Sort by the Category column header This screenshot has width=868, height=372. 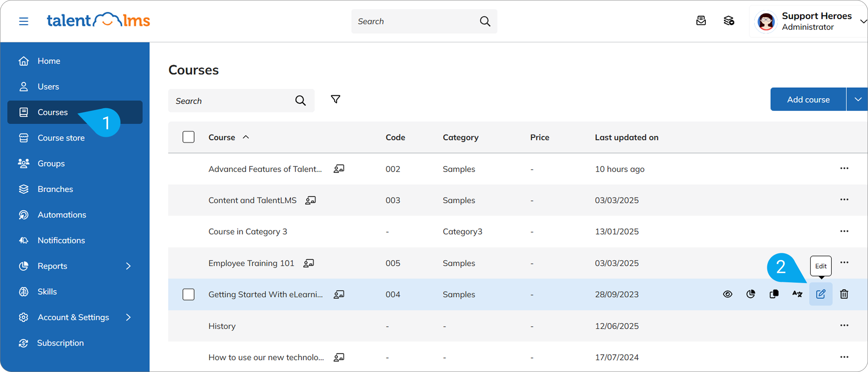coord(460,137)
